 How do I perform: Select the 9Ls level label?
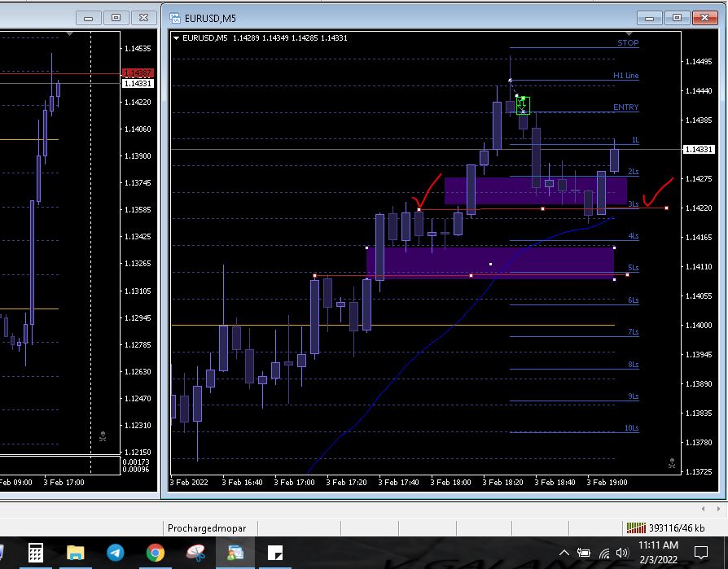[x=634, y=396]
